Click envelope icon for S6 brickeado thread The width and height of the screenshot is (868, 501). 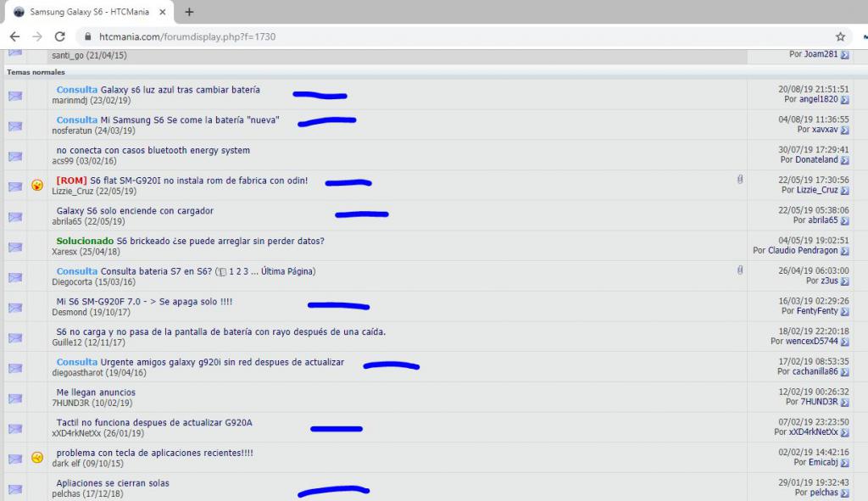click(x=15, y=247)
